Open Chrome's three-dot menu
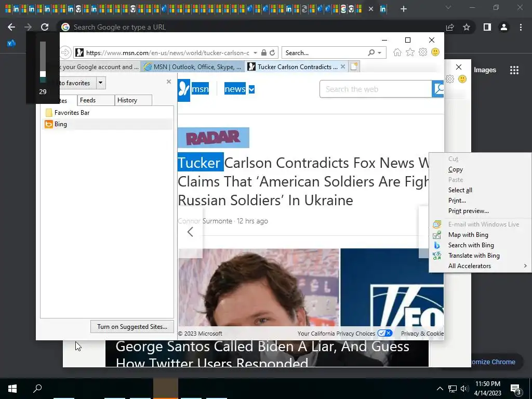Image resolution: width=532 pixels, height=399 pixels. pyautogui.click(x=521, y=27)
